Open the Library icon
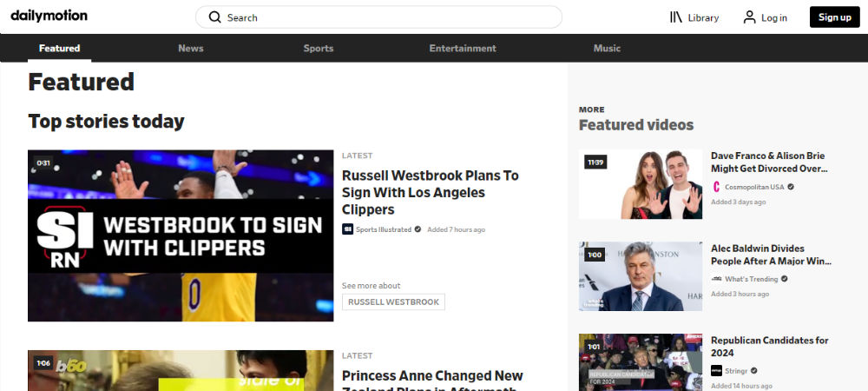 click(x=676, y=17)
